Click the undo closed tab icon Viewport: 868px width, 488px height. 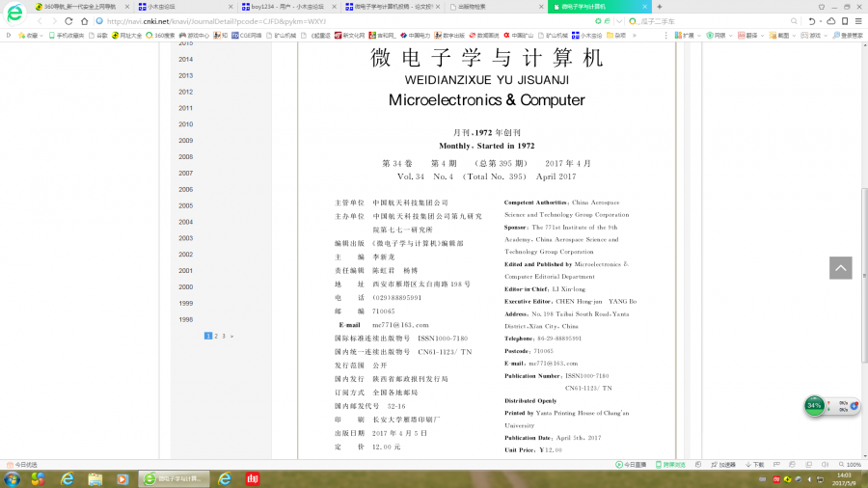811,21
